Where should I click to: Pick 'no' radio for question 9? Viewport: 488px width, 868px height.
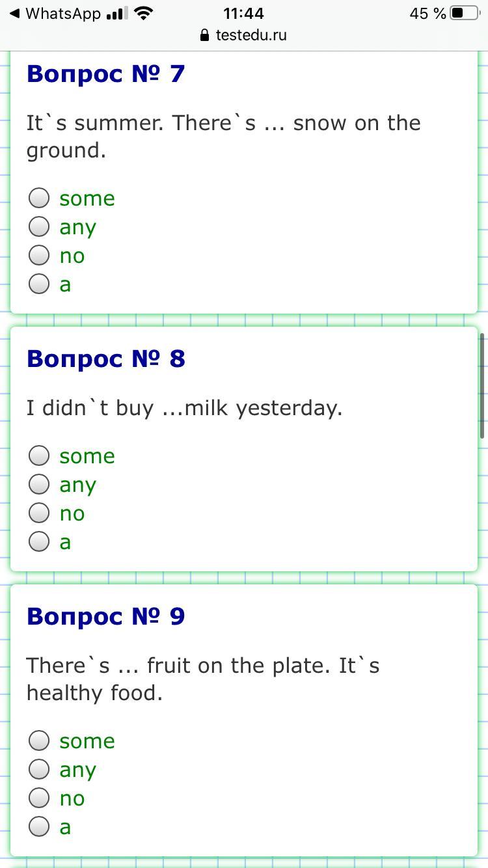coord(39,798)
